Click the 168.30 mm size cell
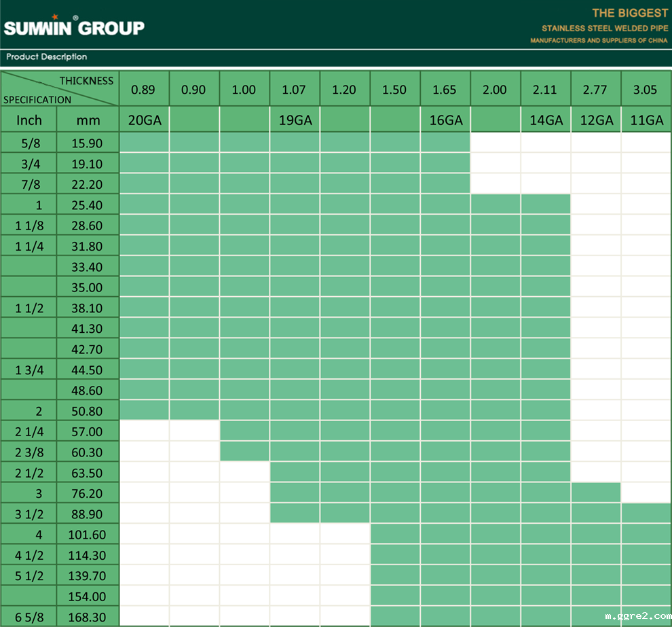This screenshot has width=672, height=627. pos(88,617)
